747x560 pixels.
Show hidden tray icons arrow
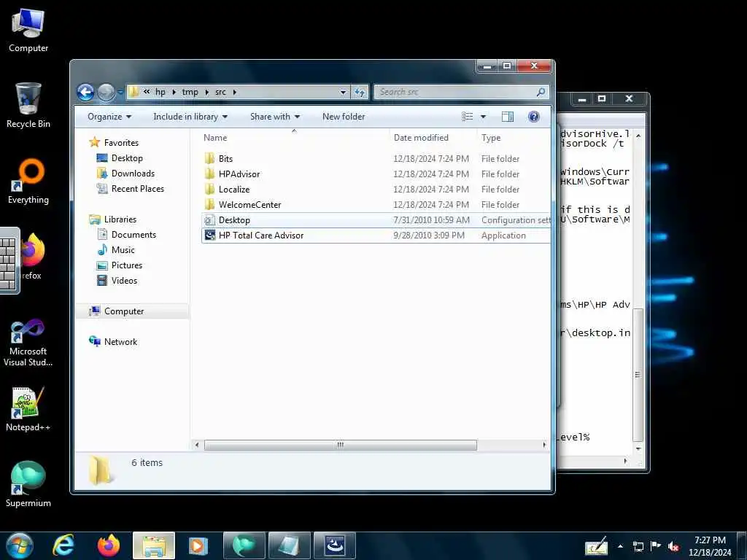point(620,546)
